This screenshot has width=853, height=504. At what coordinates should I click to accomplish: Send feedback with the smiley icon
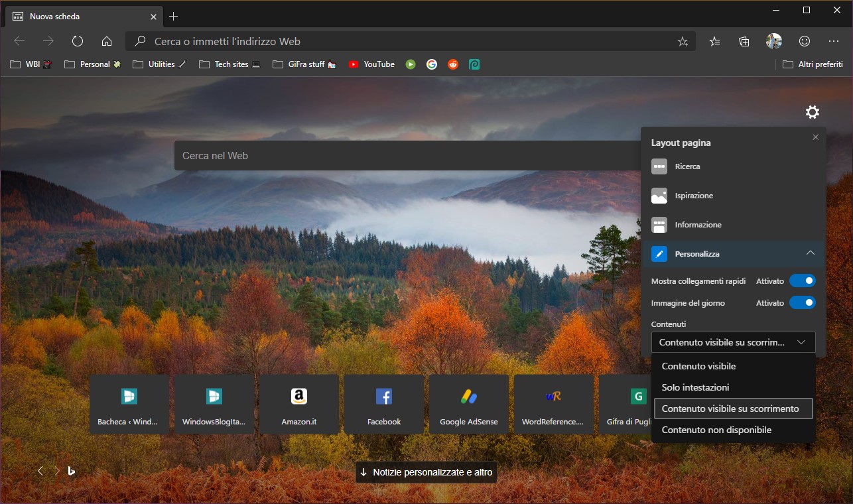(805, 41)
